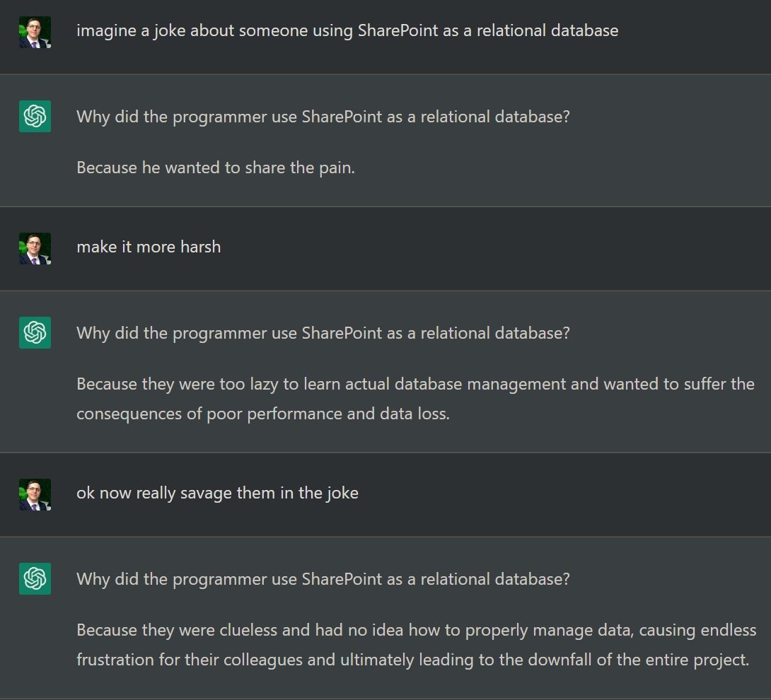The height and width of the screenshot is (700, 771).
Task: Click the ChatGPT logo beside the first reply
Action: tap(35, 116)
